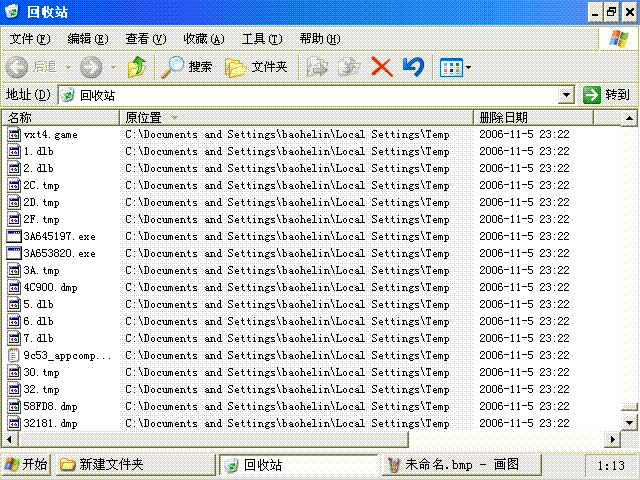Open the 工具(T) menu

pyautogui.click(x=262, y=39)
